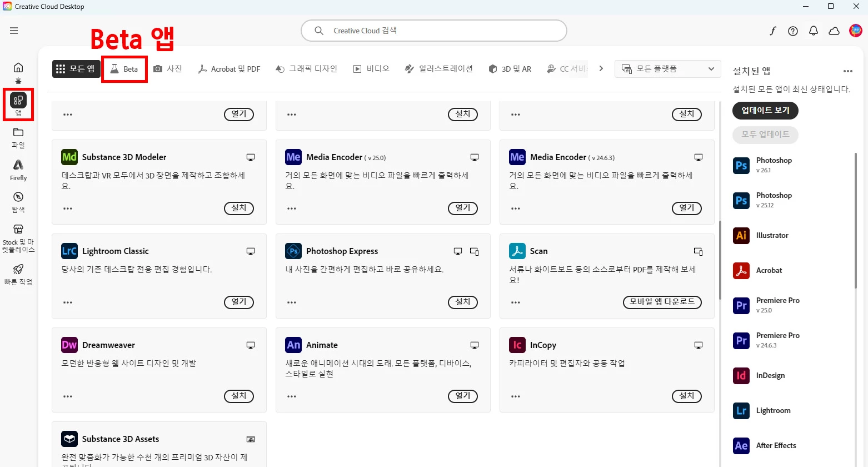
Task: Install InCopy
Action: [x=687, y=396]
